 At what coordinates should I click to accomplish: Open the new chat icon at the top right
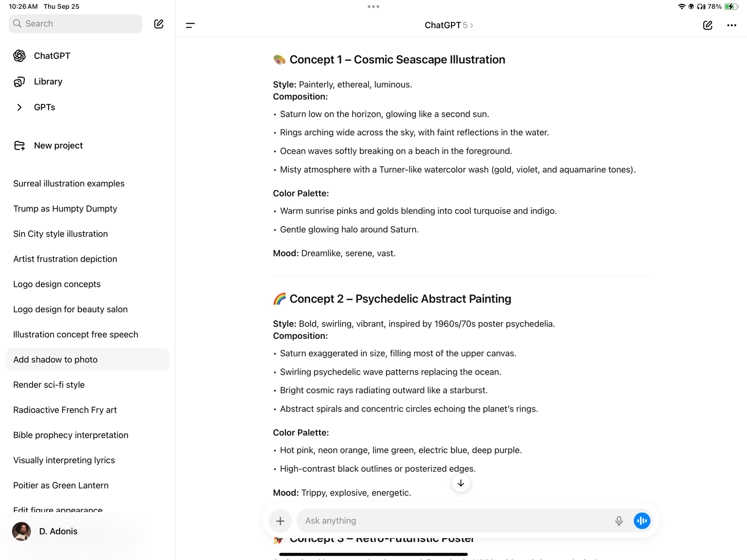(708, 25)
